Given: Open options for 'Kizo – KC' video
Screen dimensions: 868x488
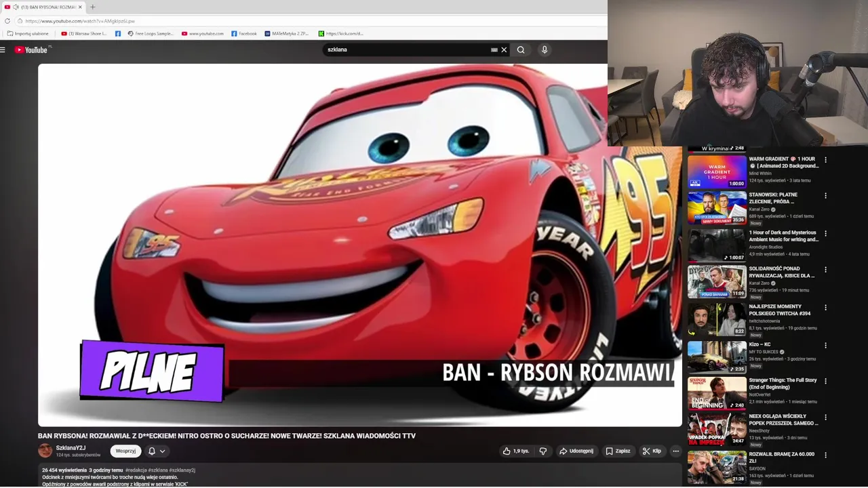Looking at the screenshot, I should click(825, 346).
